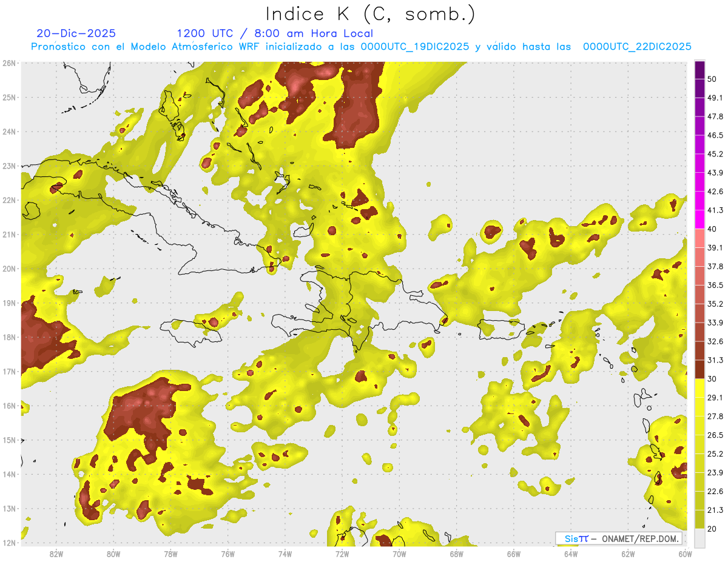Click the legend value "25.2"
The width and height of the screenshot is (728, 562).
pyautogui.click(x=715, y=454)
